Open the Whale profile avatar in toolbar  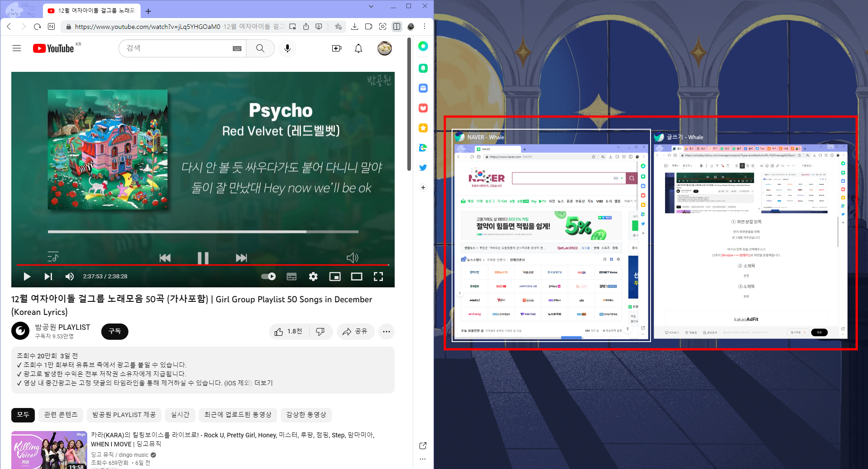(x=410, y=27)
